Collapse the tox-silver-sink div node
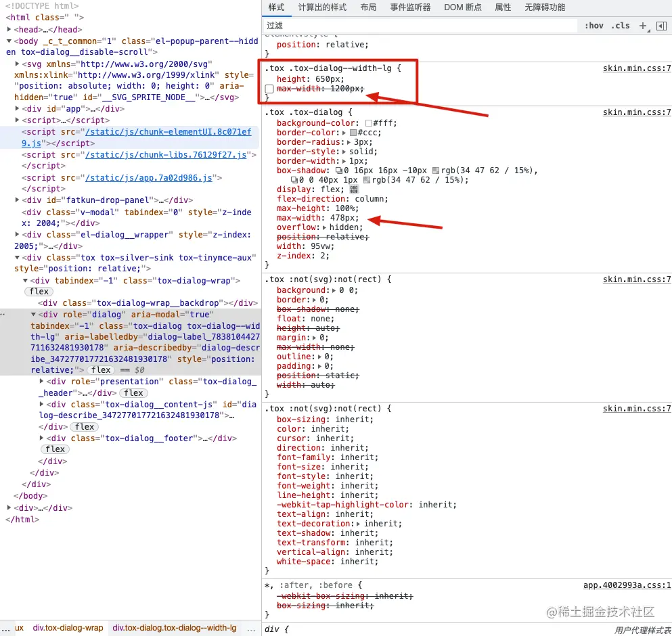Screen dimensions: 672x636 (17, 258)
